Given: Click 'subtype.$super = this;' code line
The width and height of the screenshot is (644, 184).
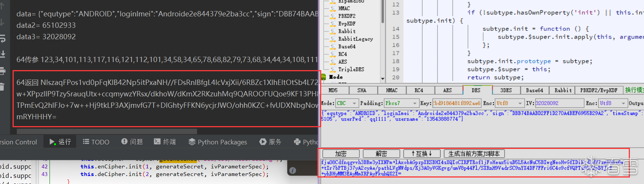Looking at the screenshot, I should [509, 69].
